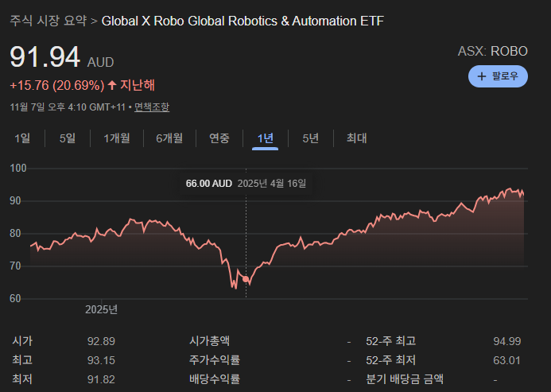Screen dimensions: 551x392
Task: Click the 2025년 x-axis label
Action: [x=101, y=309]
